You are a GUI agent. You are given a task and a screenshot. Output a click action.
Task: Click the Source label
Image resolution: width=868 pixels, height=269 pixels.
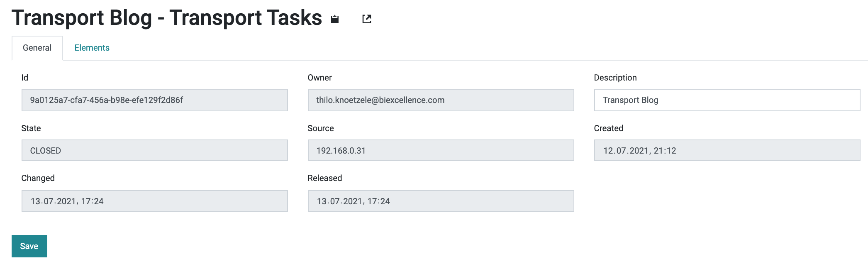click(321, 128)
